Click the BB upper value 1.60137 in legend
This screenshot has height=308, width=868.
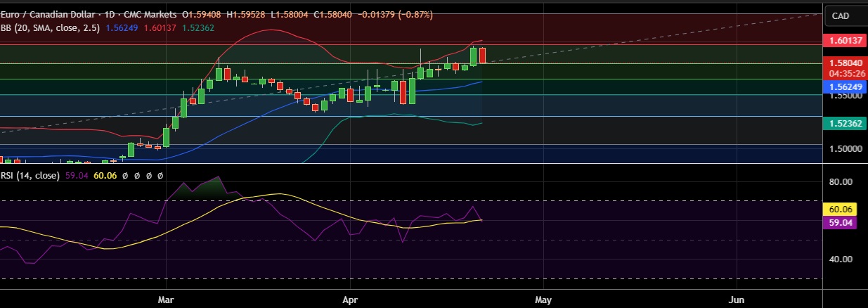[160, 27]
